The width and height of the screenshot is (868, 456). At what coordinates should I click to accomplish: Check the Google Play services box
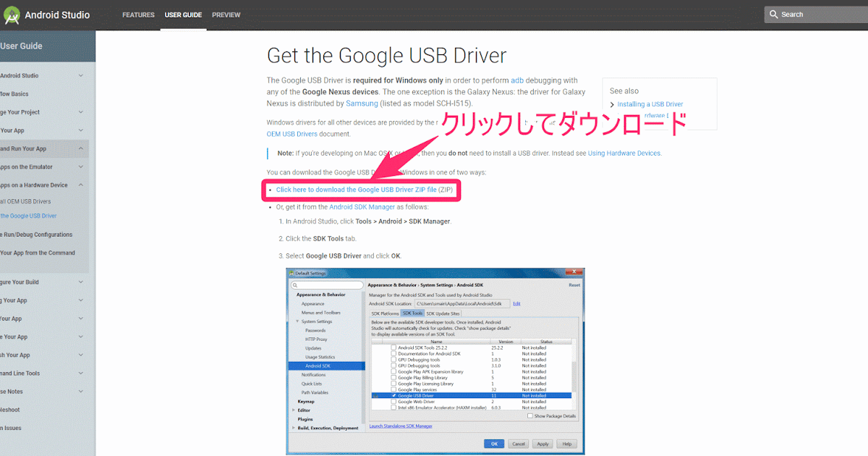[x=393, y=389]
